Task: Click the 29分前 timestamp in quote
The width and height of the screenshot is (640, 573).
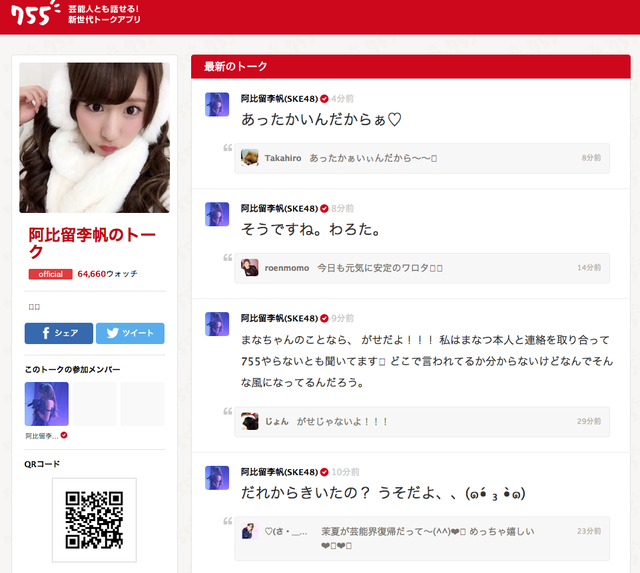Action: point(589,421)
